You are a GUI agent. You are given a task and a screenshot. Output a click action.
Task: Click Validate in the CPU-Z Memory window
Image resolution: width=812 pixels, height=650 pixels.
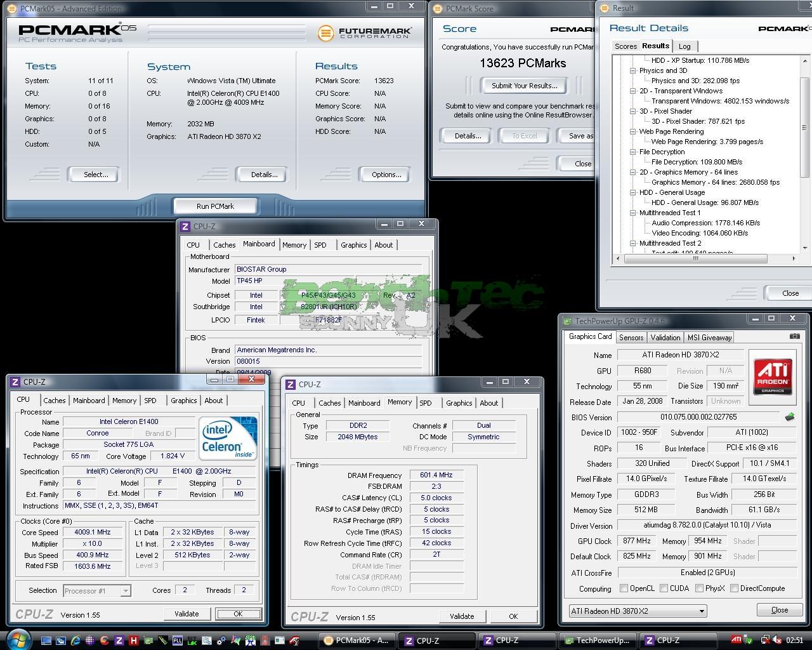pos(462,616)
